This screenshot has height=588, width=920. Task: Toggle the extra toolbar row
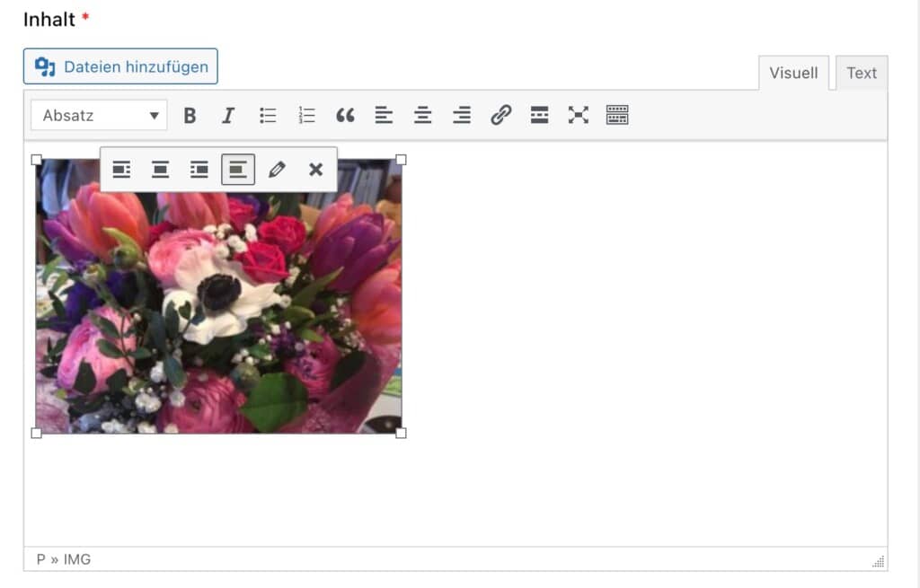617,116
